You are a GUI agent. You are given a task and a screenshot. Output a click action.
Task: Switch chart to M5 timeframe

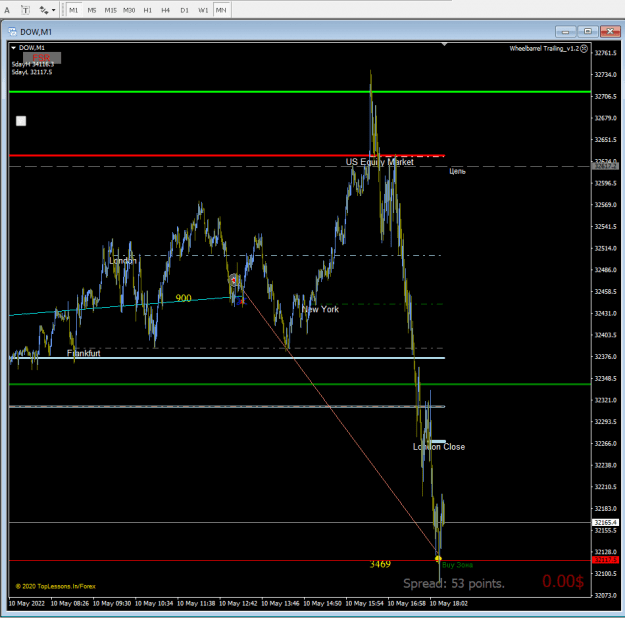click(92, 10)
